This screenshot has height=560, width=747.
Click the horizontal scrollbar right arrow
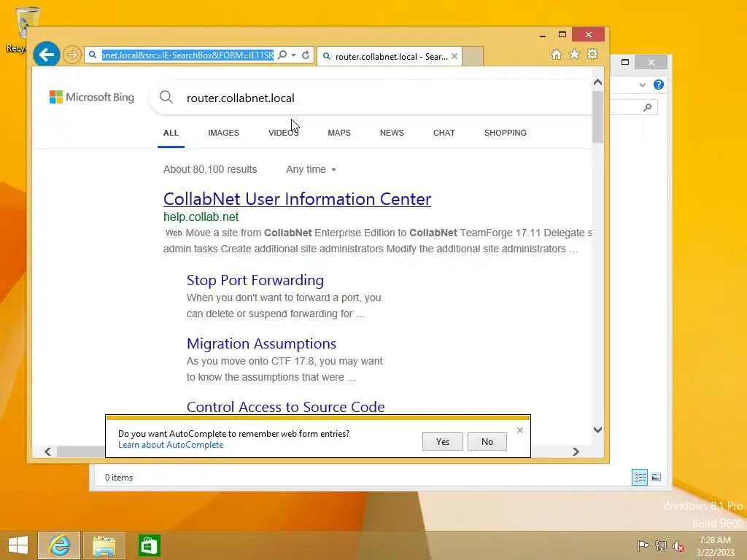(x=576, y=451)
